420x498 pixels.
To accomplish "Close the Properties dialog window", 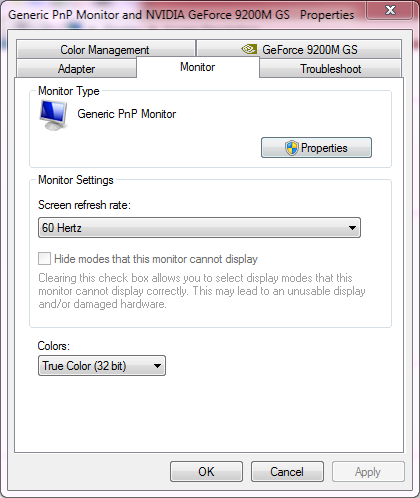I will pyautogui.click(x=390, y=10).
